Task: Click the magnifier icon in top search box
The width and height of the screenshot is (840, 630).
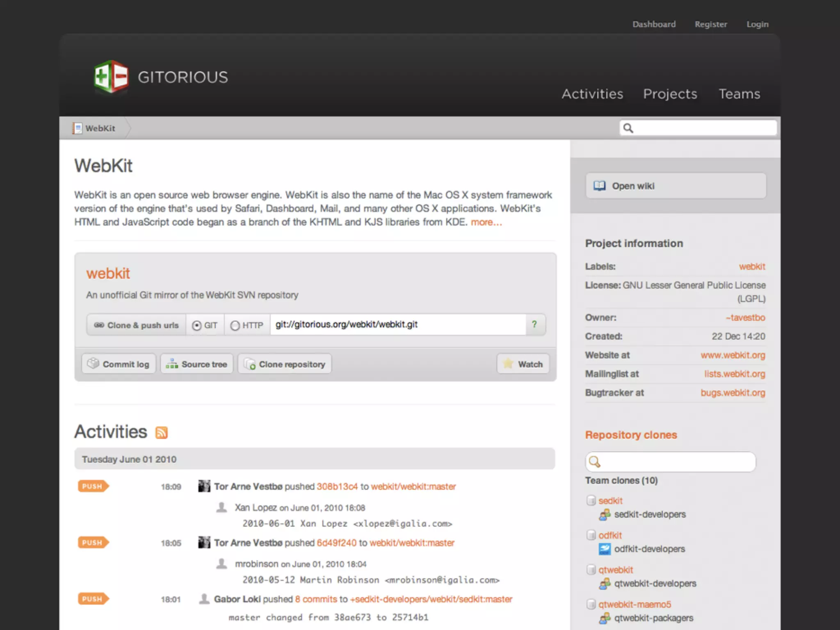Action: [x=628, y=128]
